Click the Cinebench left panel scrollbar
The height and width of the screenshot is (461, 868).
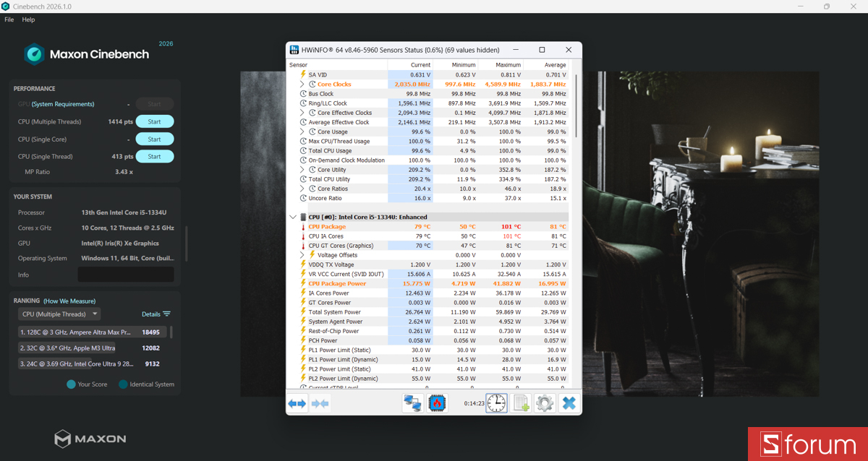click(186, 243)
